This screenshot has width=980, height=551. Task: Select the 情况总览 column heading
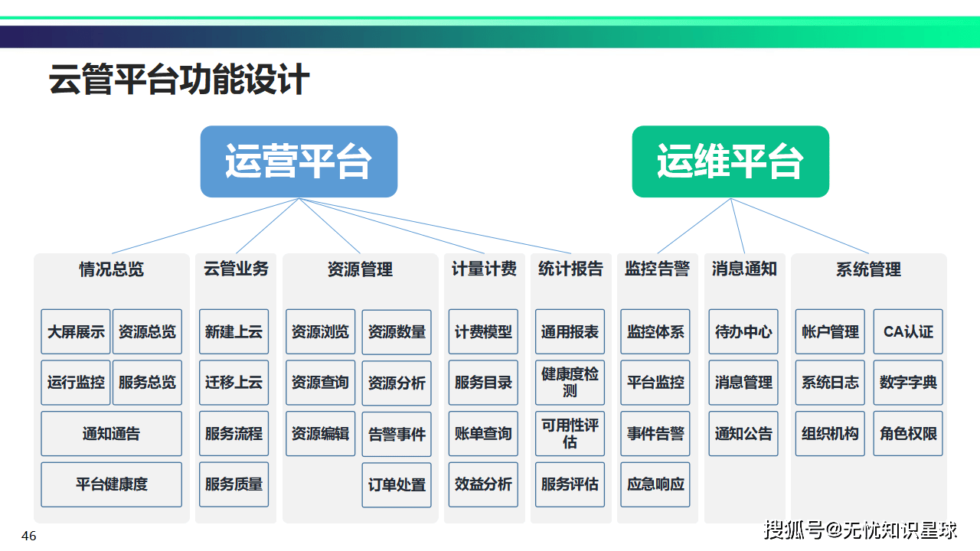coord(112,269)
